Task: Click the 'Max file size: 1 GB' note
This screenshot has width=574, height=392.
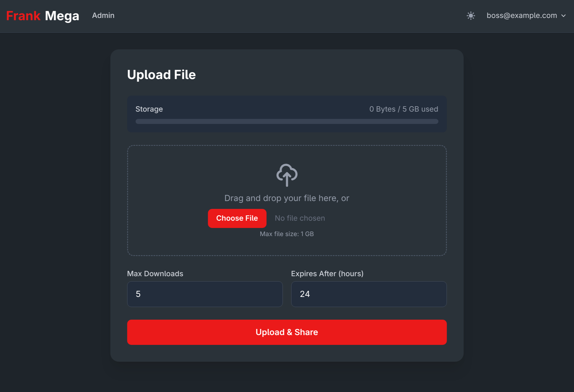Action: point(287,234)
